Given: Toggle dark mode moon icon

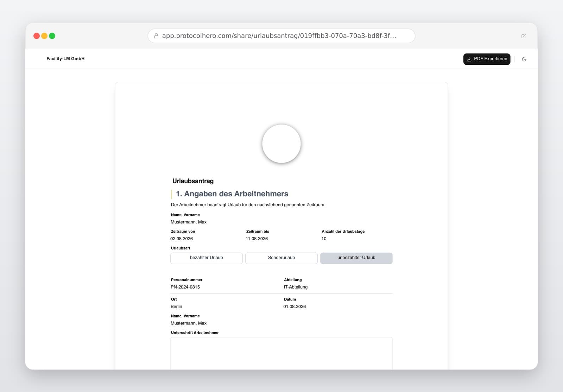Looking at the screenshot, I should [x=524, y=59].
